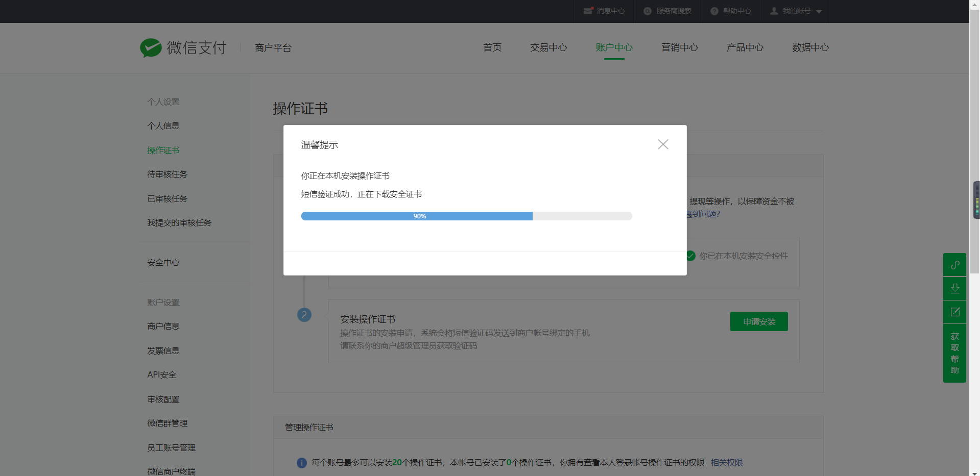Open 我提交的审核任务 in sidebar

[x=179, y=222]
